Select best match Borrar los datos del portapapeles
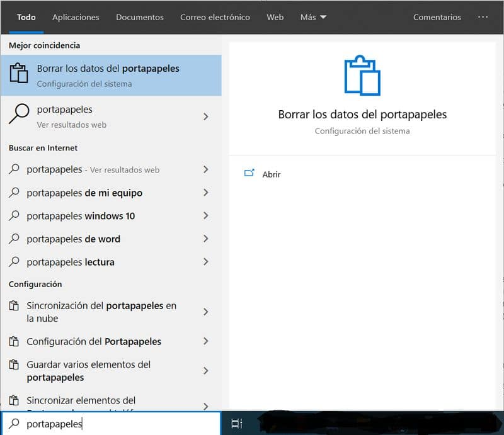 112,76
